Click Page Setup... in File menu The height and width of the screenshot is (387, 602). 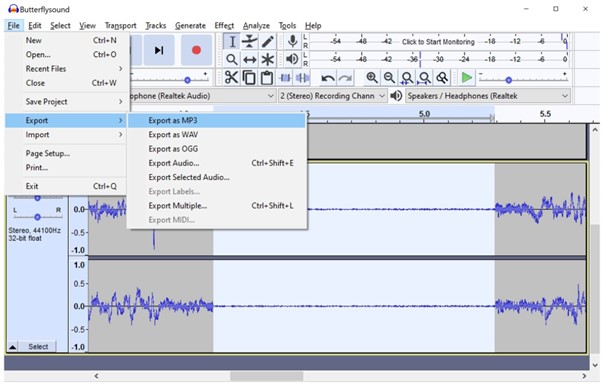(x=67, y=154)
